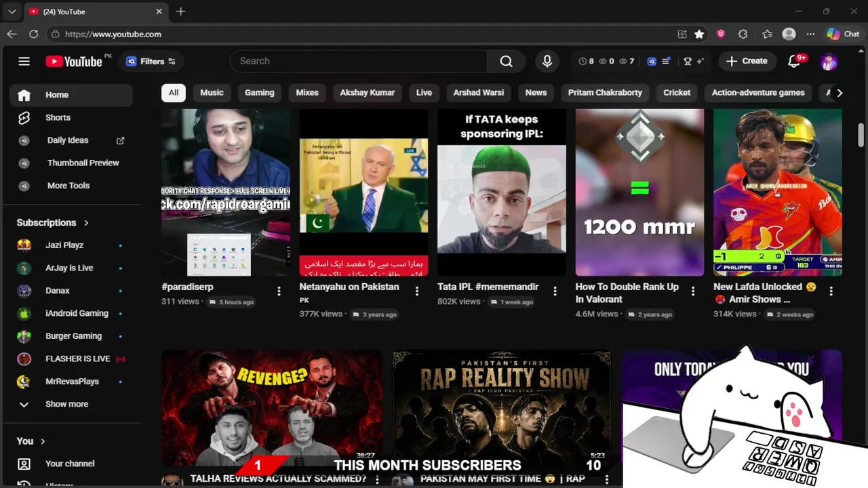The image size is (868, 488).
Task: Select the Action-adventure games chip
Action: (x=758, y=93)
